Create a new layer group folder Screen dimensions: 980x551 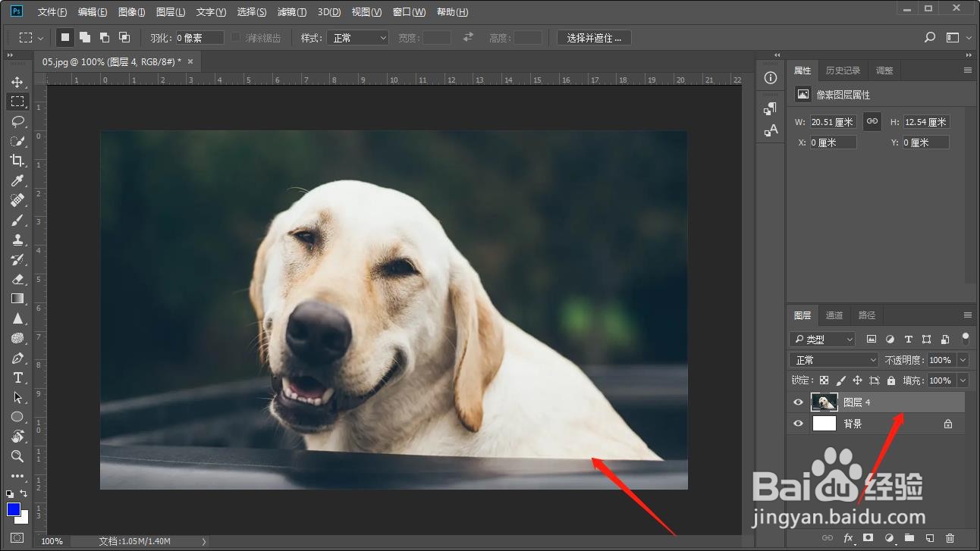click(909, 538)
